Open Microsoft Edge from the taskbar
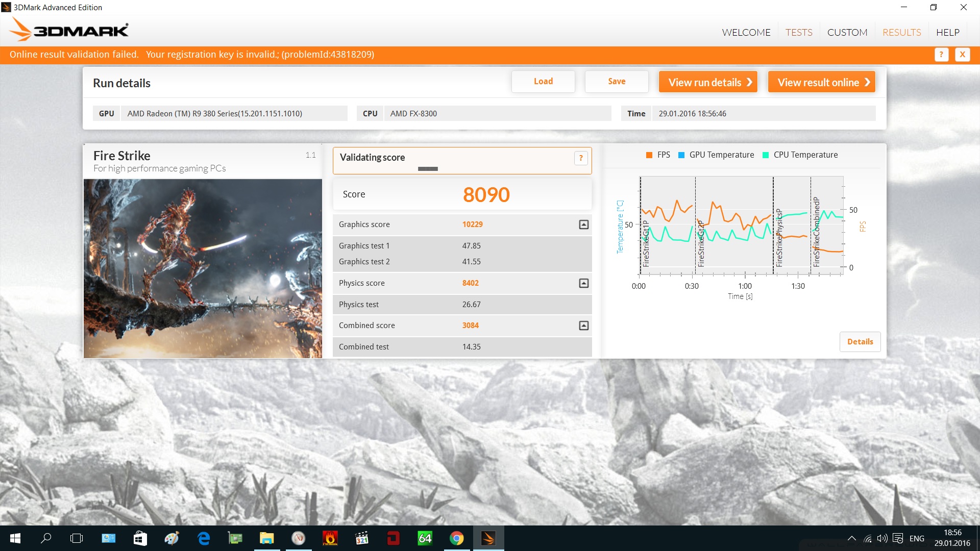This screenshot has width=980, height=551. pyautogui.click(x=204, y=538)
